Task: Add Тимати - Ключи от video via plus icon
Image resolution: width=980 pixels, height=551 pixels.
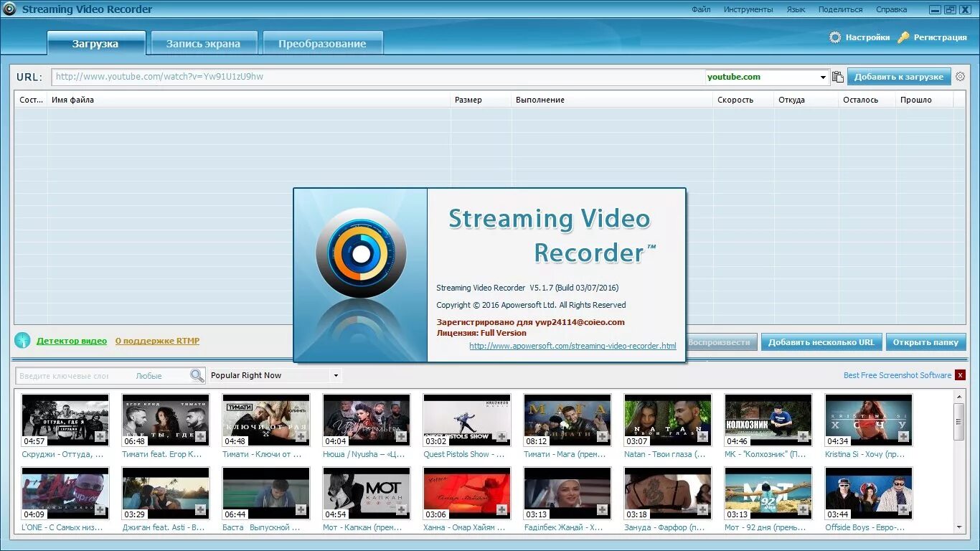Action: [x=301, y=436]
